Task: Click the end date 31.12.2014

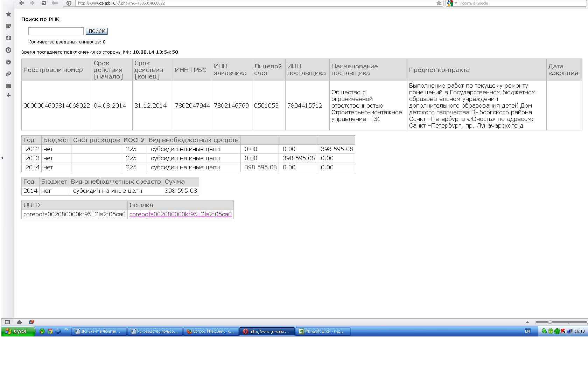Action: 150,105
